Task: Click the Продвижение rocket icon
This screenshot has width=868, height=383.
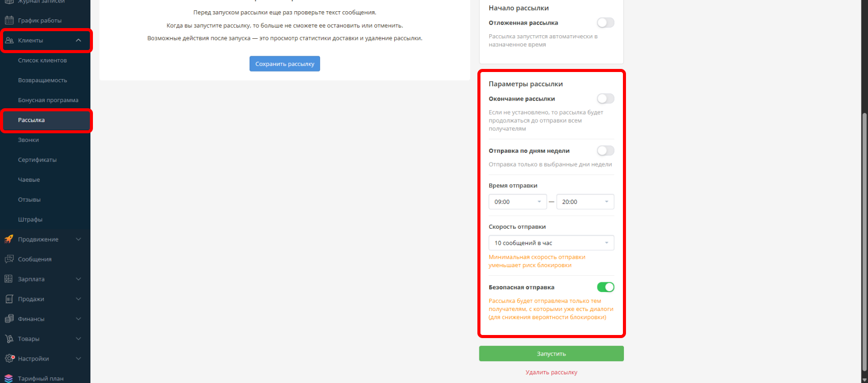Action: point(9,239)
